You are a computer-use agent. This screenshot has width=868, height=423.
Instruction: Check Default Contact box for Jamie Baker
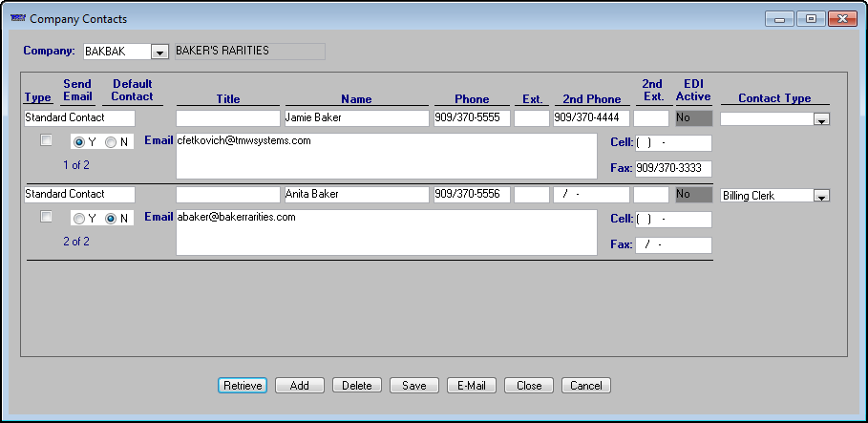[x=46, y=140]
